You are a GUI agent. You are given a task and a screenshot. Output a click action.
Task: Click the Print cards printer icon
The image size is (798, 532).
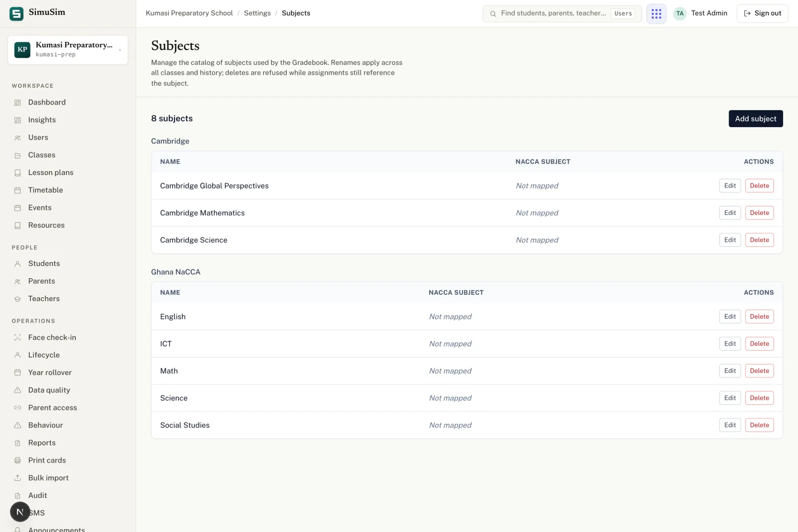point(17,460)
